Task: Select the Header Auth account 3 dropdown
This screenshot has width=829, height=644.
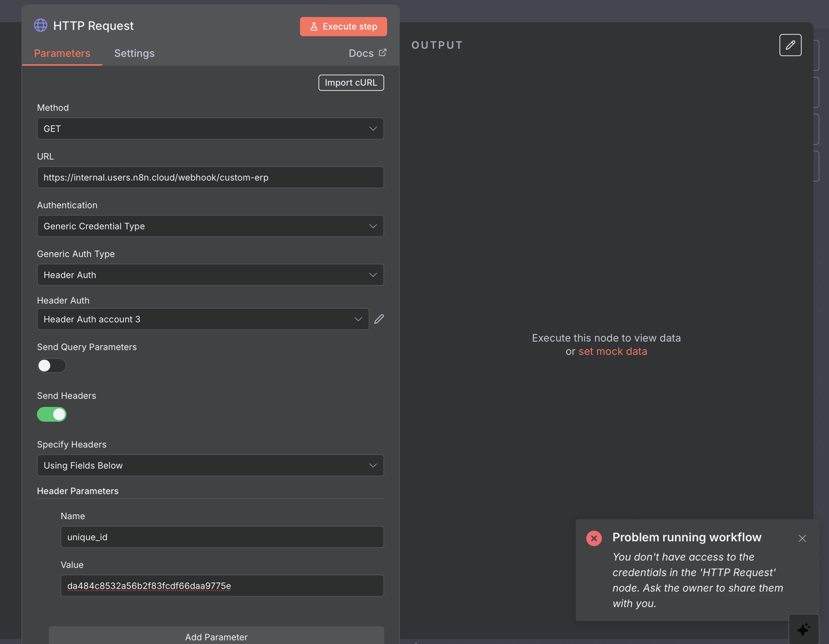Action: (x=203, y=319)
